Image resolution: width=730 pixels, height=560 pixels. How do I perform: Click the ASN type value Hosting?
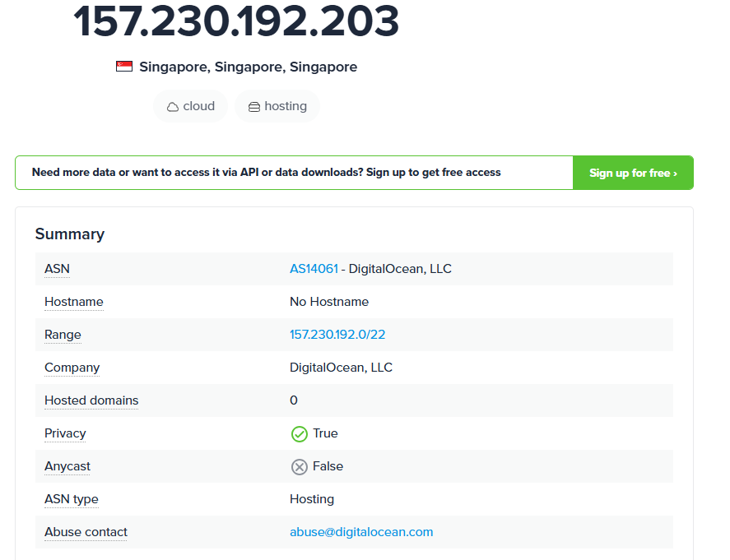tap(312, 499)
